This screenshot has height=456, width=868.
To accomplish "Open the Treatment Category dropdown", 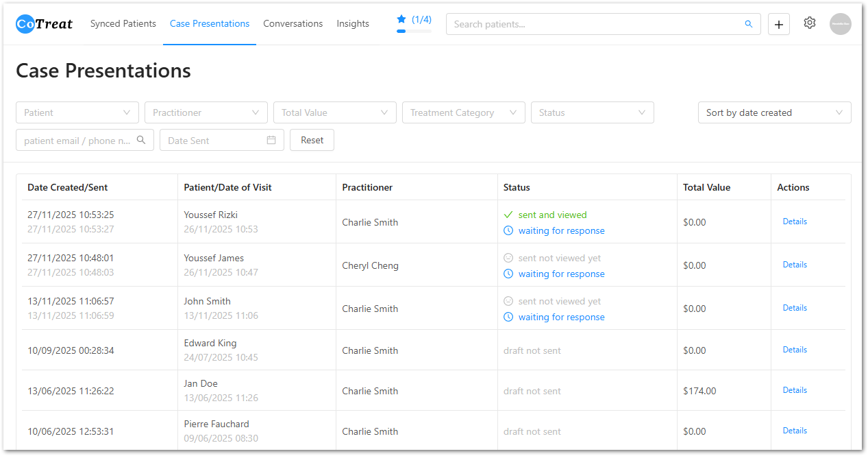I will pos(463,112).
